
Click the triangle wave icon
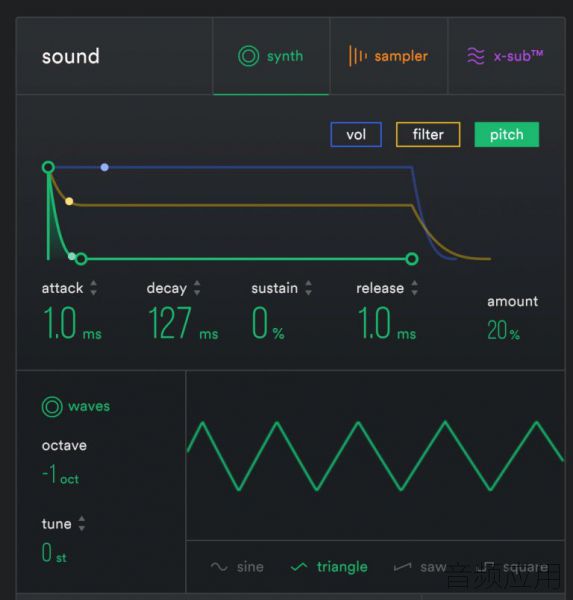point(299,567)
